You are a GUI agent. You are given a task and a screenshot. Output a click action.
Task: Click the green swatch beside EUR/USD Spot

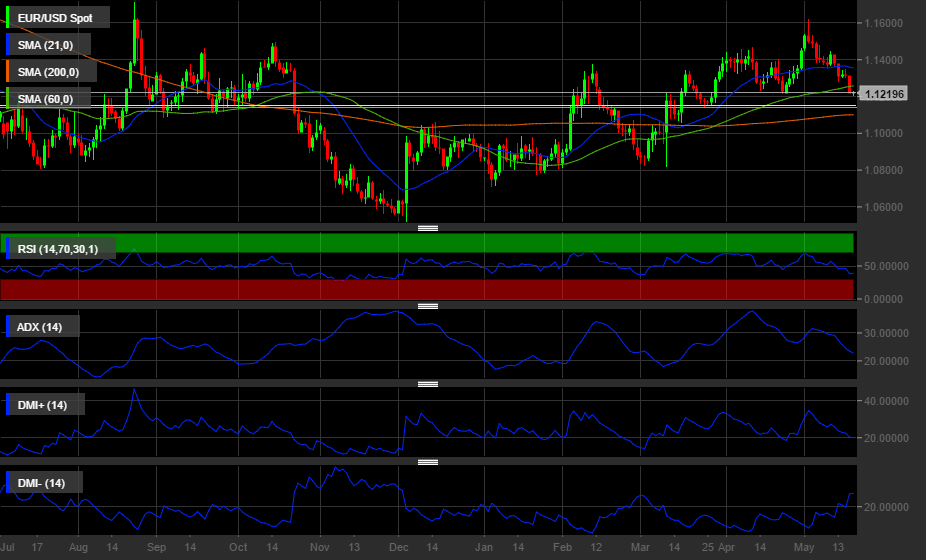9,18
